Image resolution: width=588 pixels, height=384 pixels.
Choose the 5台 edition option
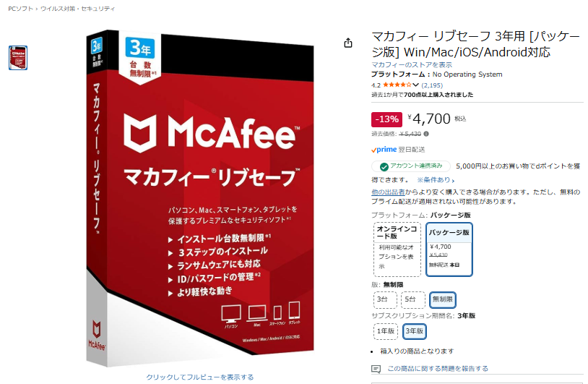tap(412, 299)
